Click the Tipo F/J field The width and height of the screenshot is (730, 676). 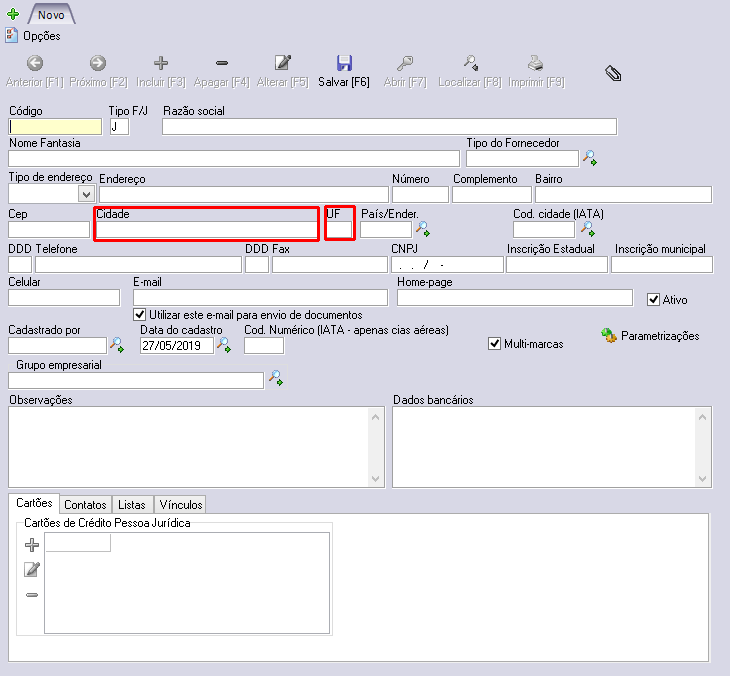[120, 127]
